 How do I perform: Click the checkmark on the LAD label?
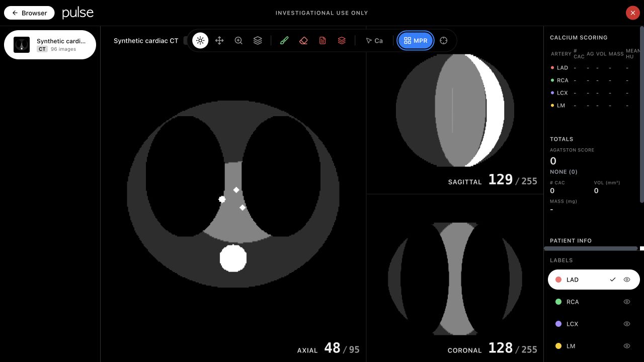click(x=613, y=280)
